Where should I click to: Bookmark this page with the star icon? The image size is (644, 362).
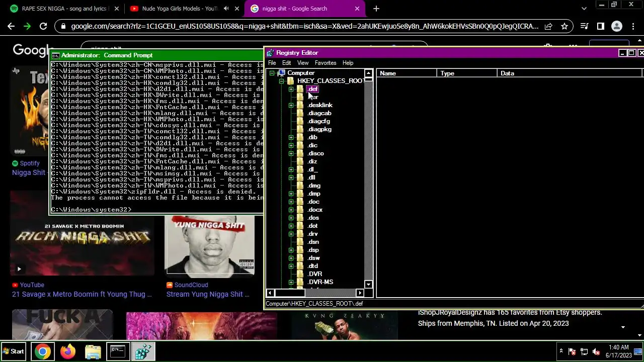(565, 26)
